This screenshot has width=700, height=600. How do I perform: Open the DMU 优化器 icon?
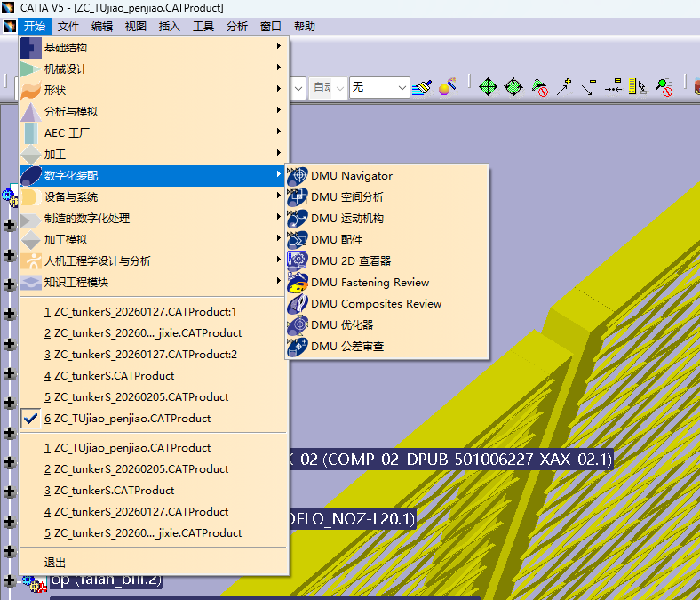pyautogui.click(x=298, y=325)
